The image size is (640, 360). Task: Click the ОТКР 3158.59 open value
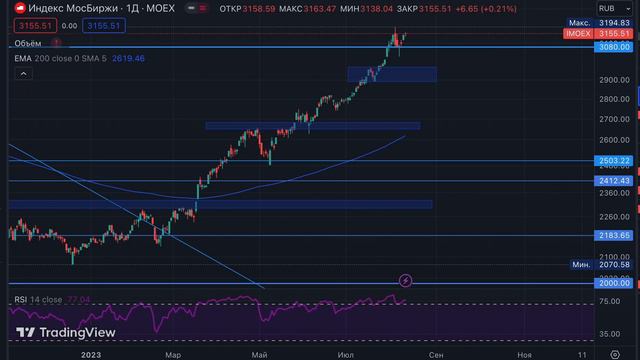(x=247, y=9)
